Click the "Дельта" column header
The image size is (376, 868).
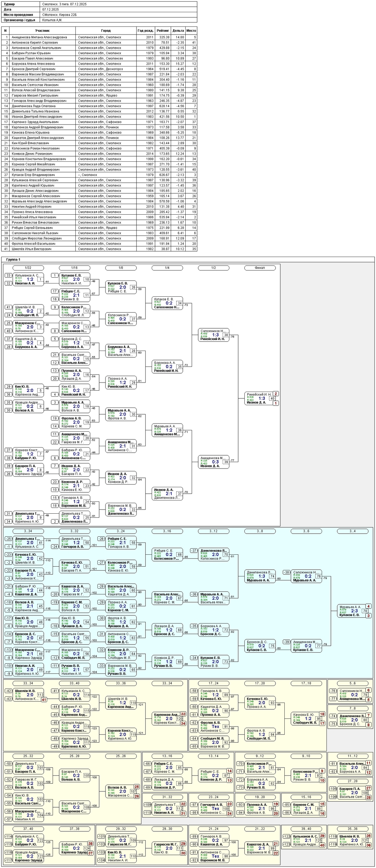point(178,31)
